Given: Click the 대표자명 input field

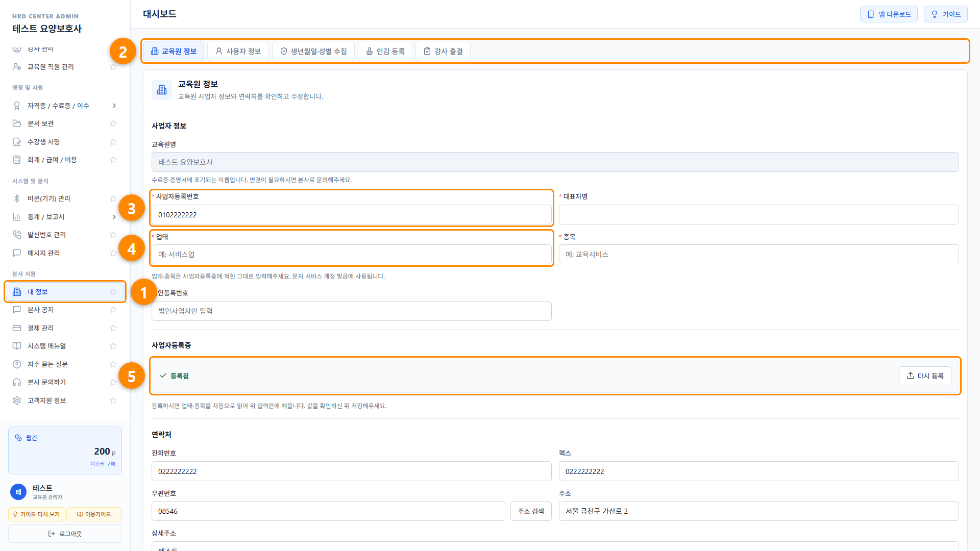Looking at the screenshot, I should pos(758,215).
